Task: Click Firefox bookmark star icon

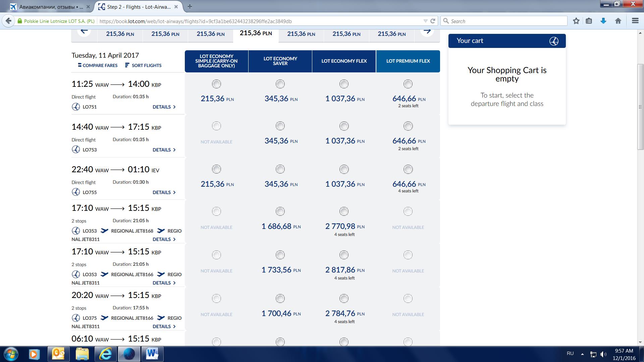Action: coord(576,21)
